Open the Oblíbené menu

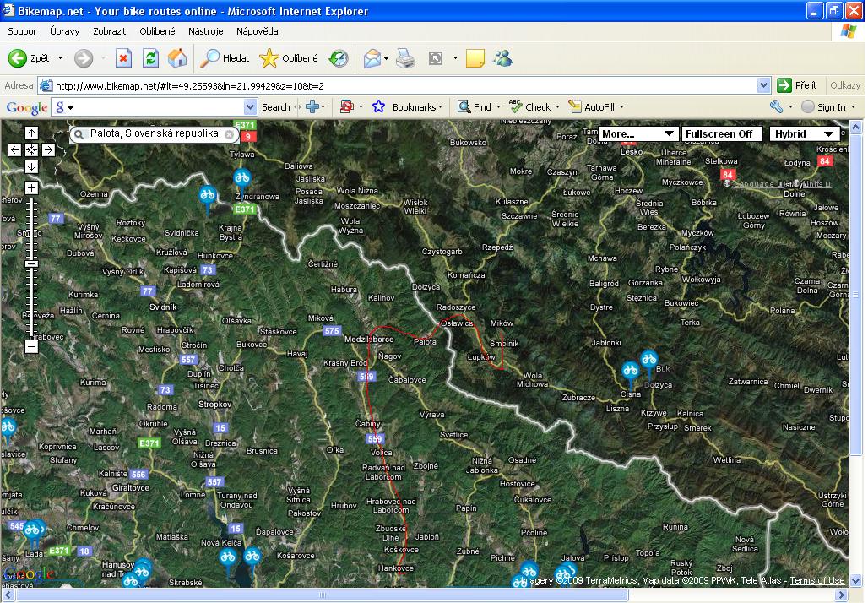(x=157, y=31)
